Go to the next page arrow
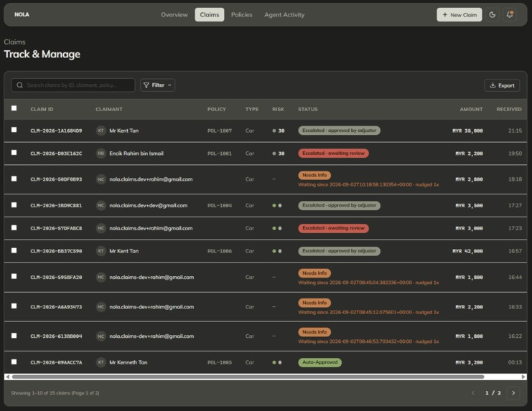Viewport: 532px width, 411px height. (x=513, y=393)
